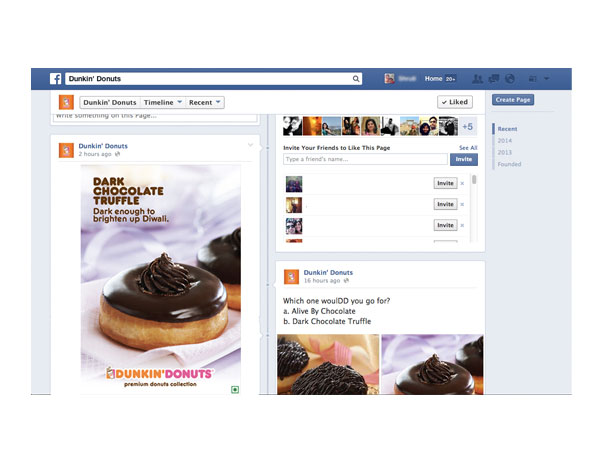
Task: Open the Dark Chocolate Truffle poster image
Action: (161, 280)
